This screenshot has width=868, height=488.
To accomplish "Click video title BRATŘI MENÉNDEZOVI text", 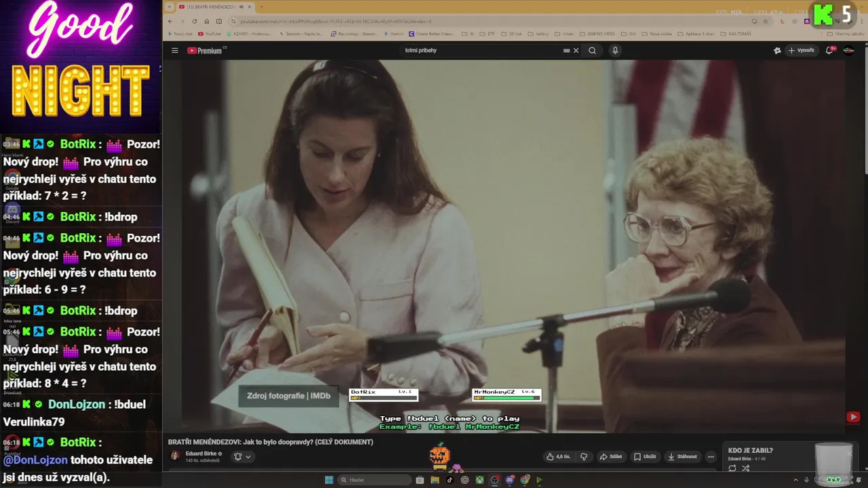I will coord(271,442).
